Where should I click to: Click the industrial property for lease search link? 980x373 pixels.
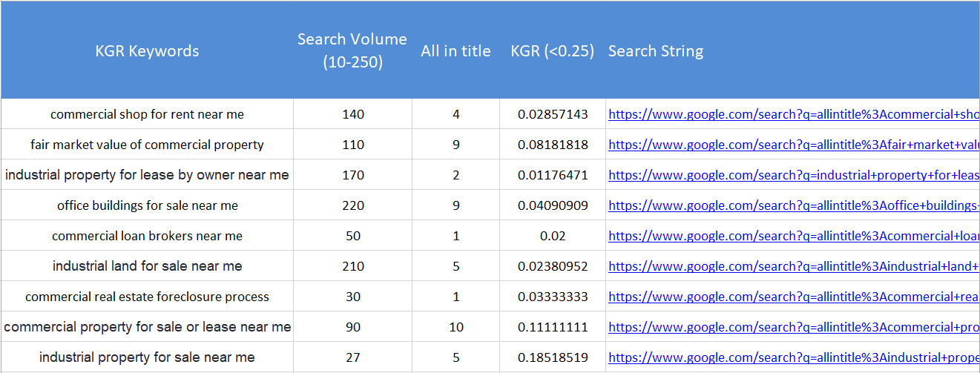click(x=792, y=175)
